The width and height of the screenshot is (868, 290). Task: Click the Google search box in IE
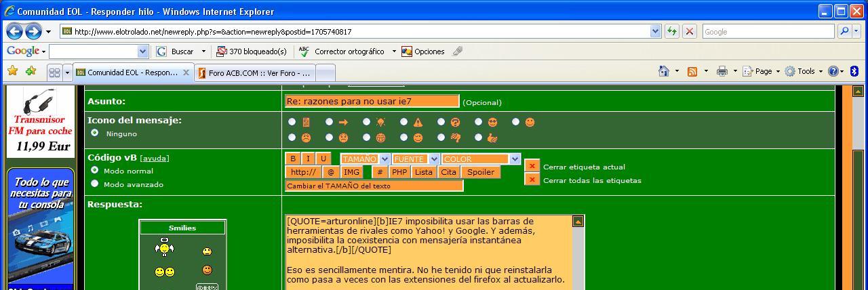tap(768, 31)
